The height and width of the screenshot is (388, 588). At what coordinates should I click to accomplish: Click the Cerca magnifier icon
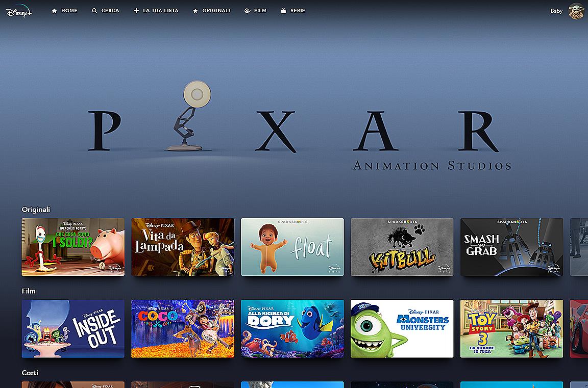[x=94, y=11]
